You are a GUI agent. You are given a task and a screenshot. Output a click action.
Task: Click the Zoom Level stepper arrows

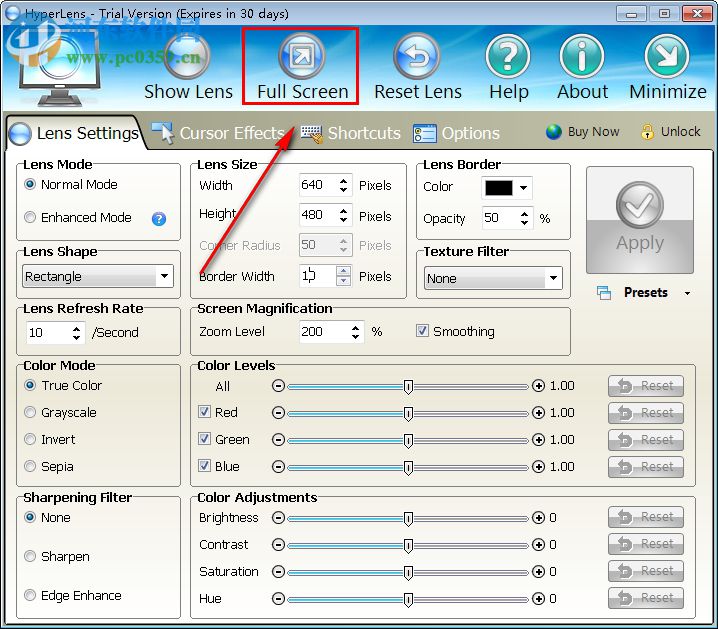[355, 332]
